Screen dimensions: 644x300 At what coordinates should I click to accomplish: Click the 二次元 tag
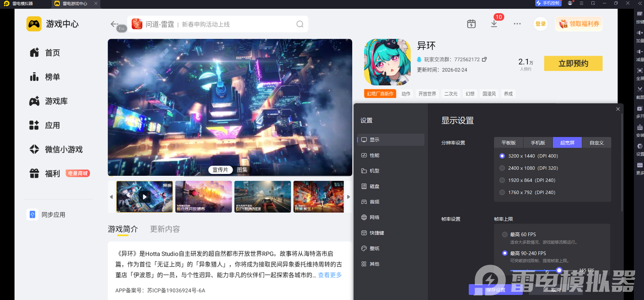click(x=451, y=94)
